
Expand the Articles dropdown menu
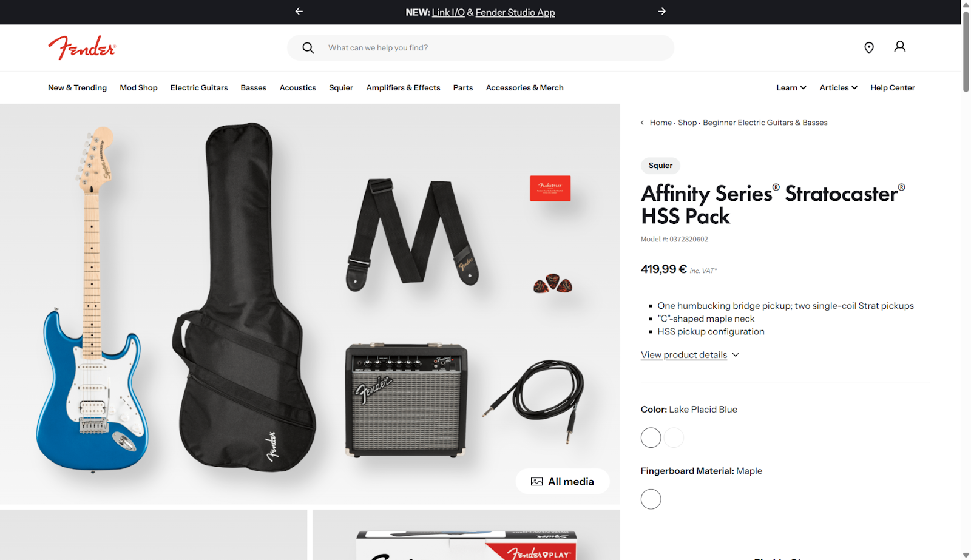(839, 88)
